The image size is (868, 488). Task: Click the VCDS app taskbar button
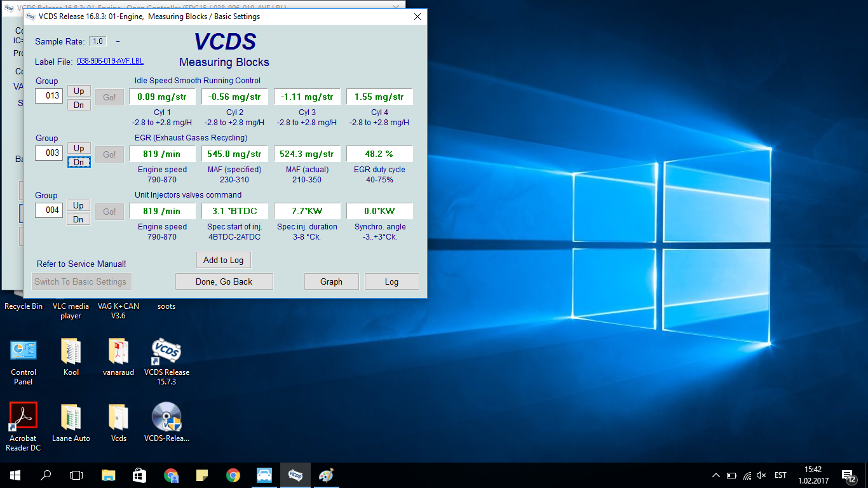(x=295, y=475)
